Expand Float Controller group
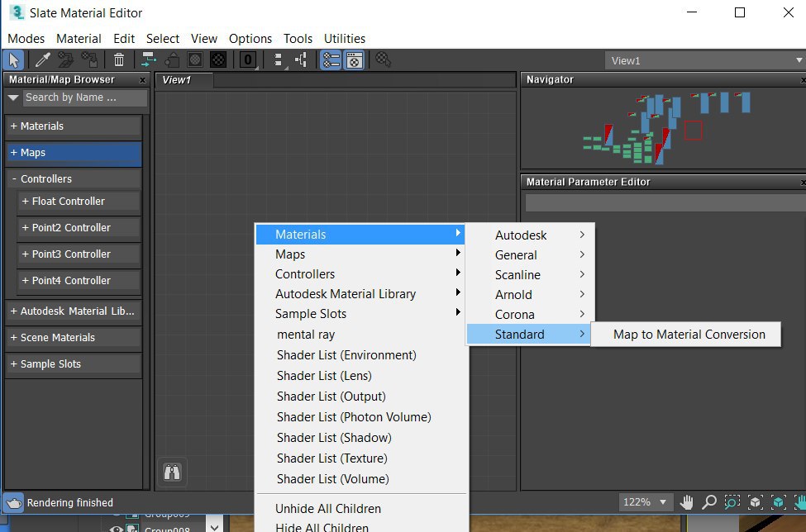Viewport: 806px width, 532px height. coord(79,202)
